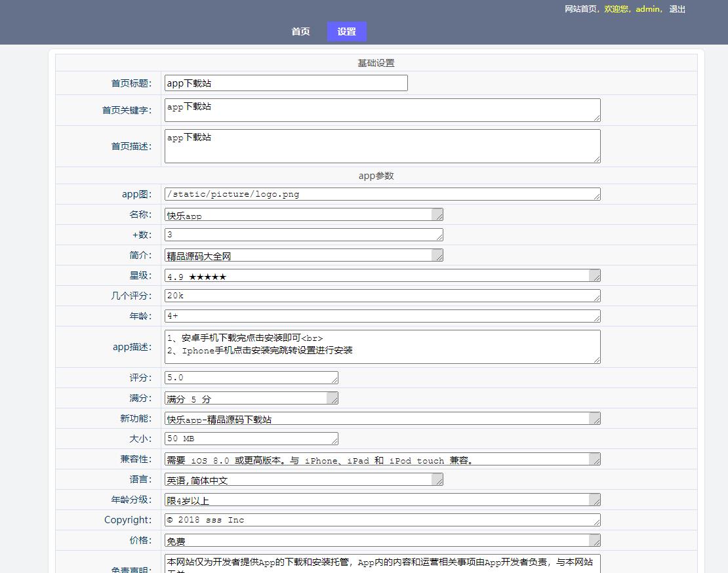Click the 星级 star rating field

tap(378, 275)
